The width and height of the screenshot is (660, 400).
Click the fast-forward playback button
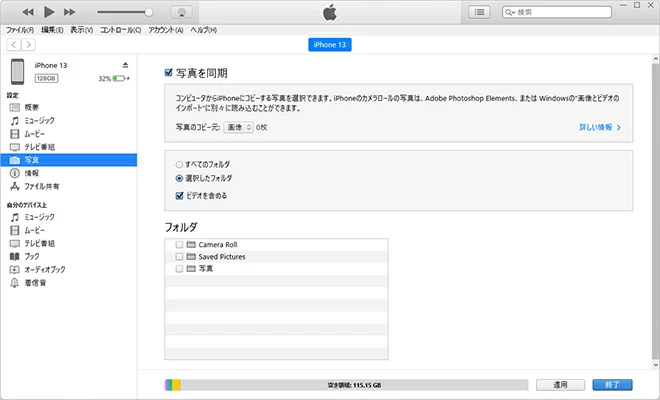click(69, 12)
